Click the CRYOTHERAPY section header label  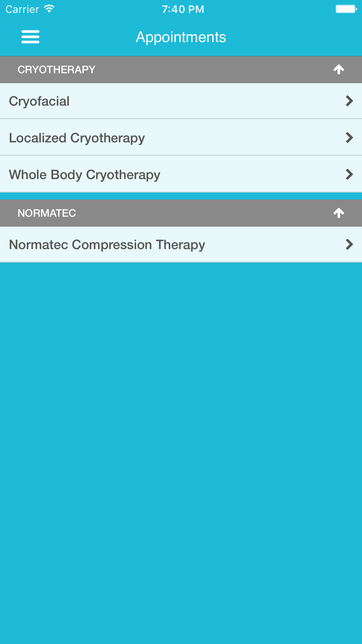(56, 70)
